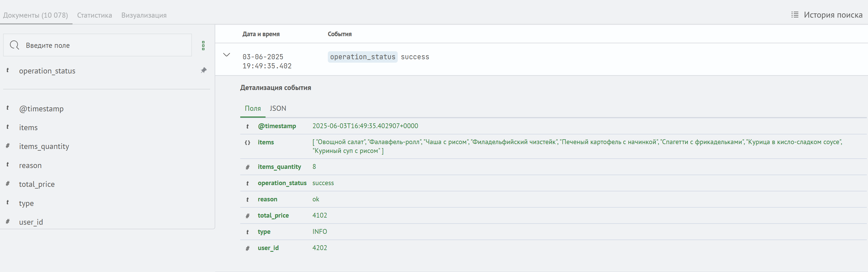Open the Визуализация tab
Image resolution: width=868 pixels, height=272 pixels.
(144, 15)
